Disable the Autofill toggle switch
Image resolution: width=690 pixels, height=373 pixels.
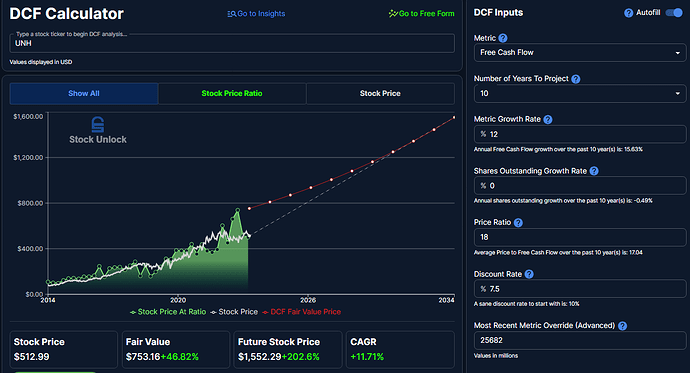tap(674, 13)
